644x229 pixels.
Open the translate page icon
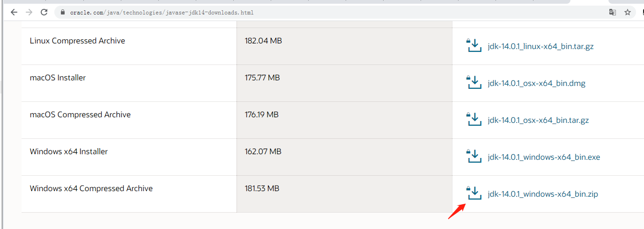point(612,13)
